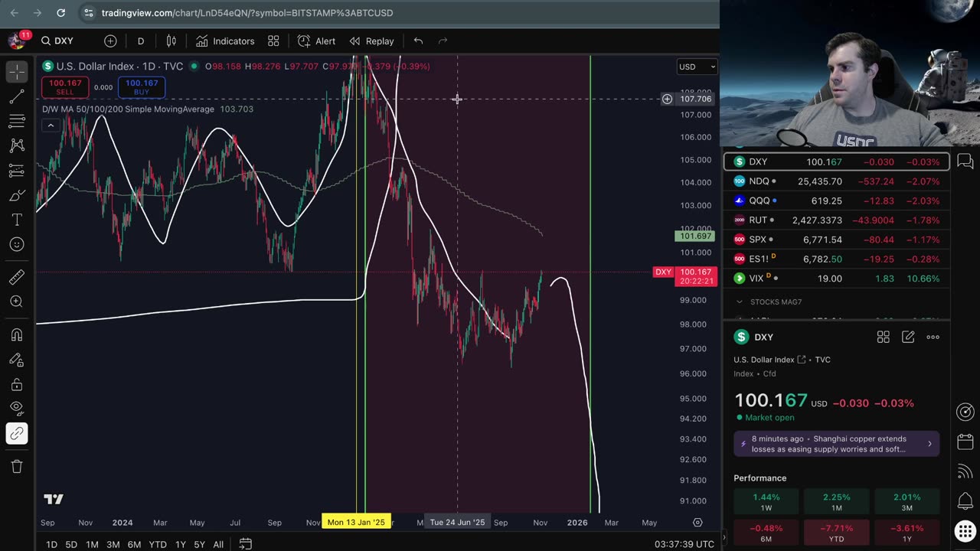Select the 1Y time range

click(181, 544)
